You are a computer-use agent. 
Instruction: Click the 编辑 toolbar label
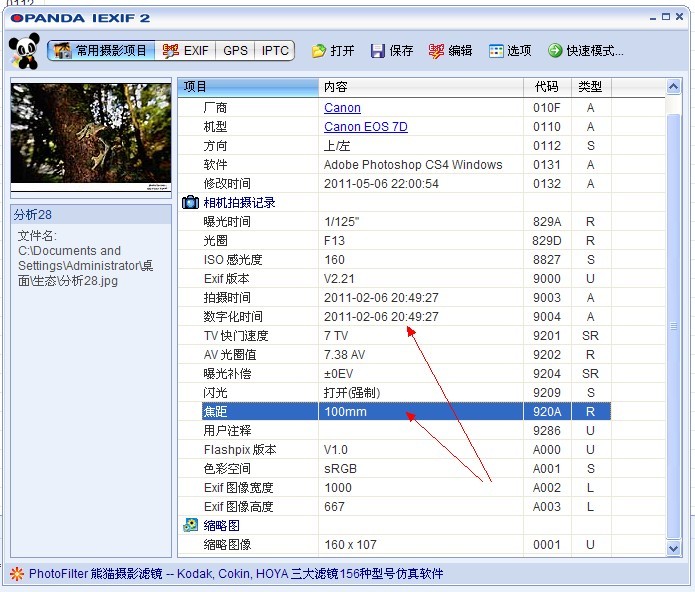[460, 51]
